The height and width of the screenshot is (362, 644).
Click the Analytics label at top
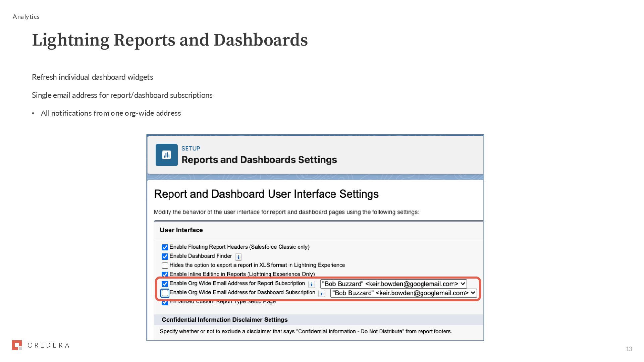(x=26, y=17)
